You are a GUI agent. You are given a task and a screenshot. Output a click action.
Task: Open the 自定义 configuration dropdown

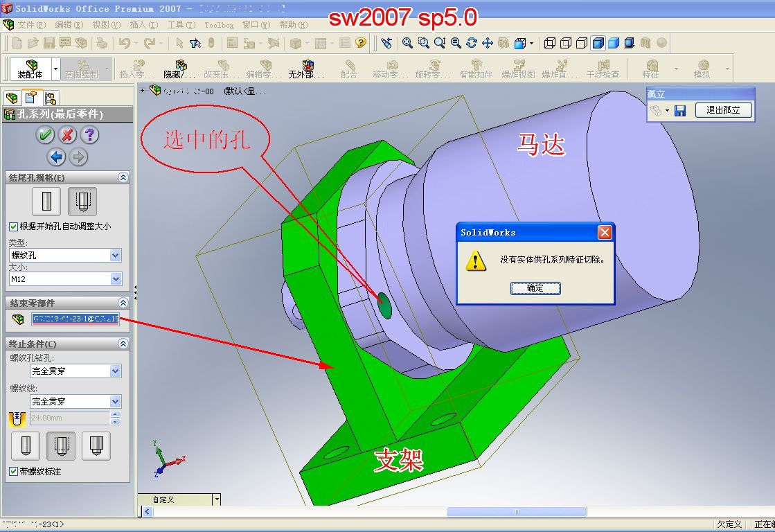(217, 500)
